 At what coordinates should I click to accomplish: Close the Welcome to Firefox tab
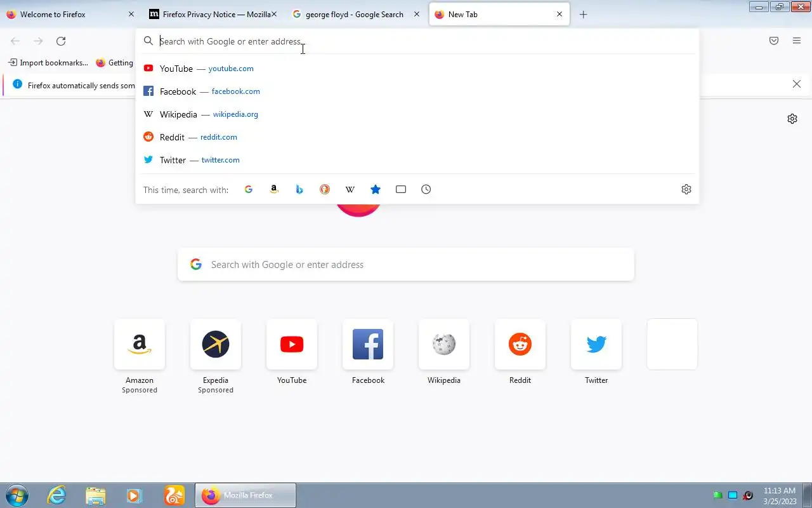131,14
